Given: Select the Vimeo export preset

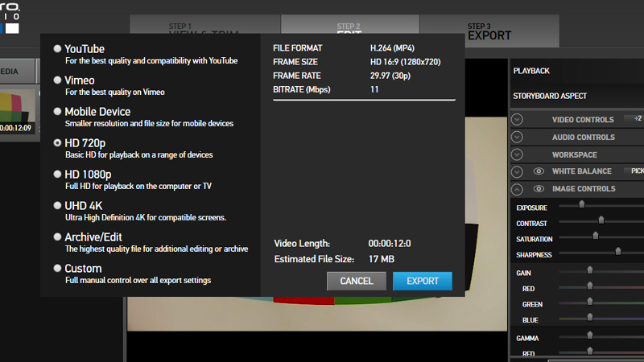Looking at the screenshot, I should coord(57,80).
